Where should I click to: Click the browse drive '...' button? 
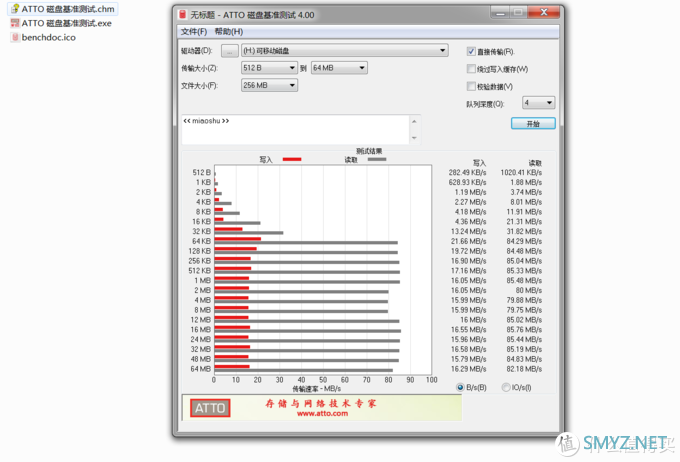[x=229, y=51]
